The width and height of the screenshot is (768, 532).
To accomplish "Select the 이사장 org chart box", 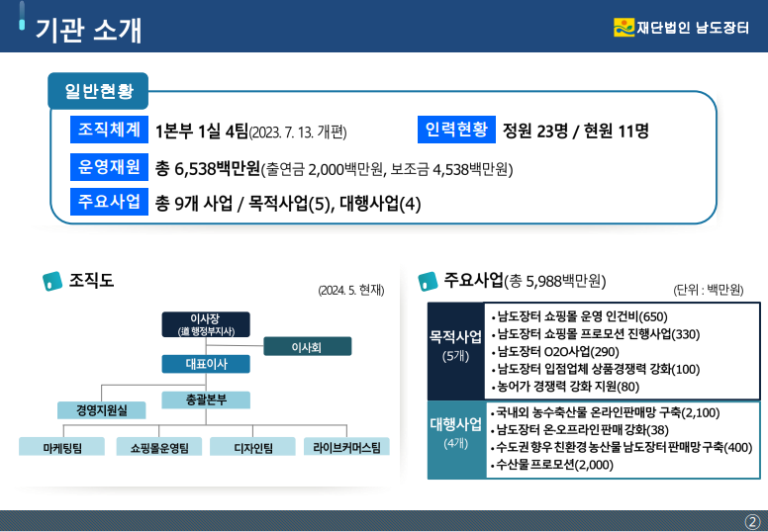I will pyautogui.click(x=206, y=324).
